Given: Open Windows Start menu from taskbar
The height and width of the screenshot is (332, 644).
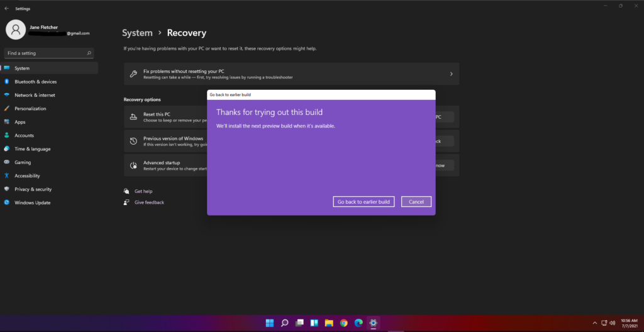Looking at the screenshot, I should (270, 323).
